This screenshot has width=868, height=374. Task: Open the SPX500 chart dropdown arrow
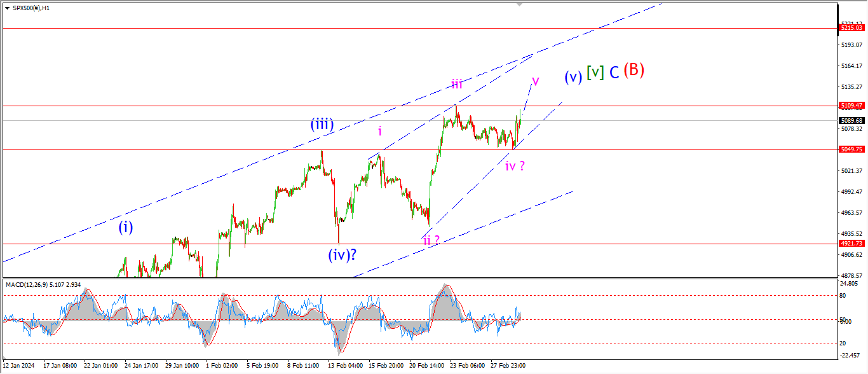point(7,8)
